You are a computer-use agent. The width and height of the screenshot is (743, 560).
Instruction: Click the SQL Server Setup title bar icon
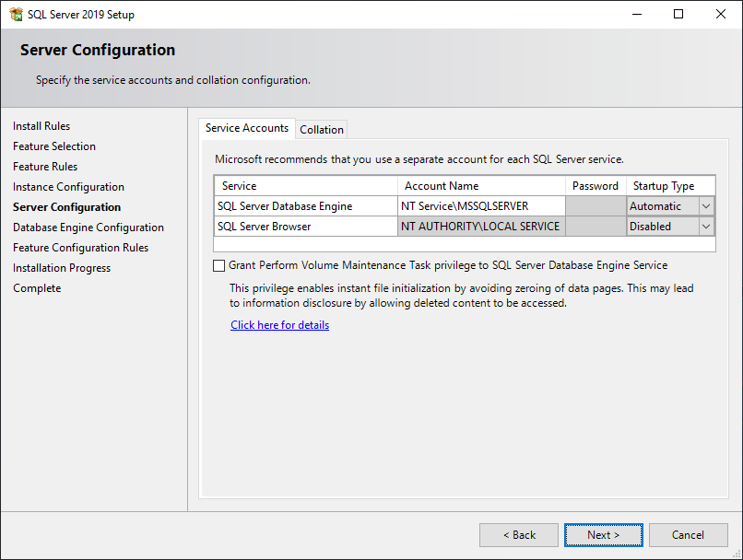coord(16,14)
